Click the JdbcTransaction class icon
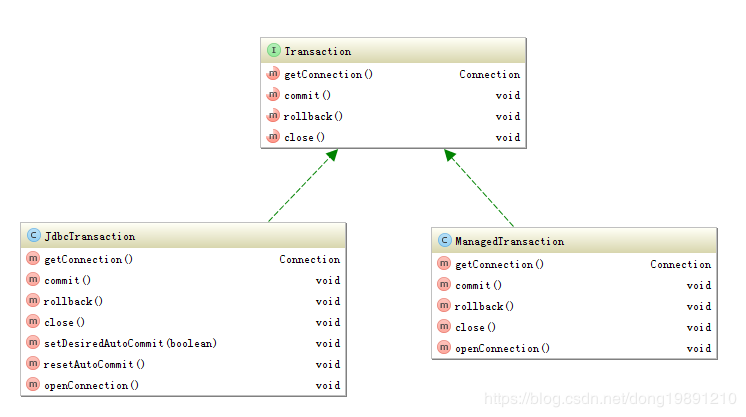The height and width of the screenshot is (417, 746). click(x=33, y=236)
